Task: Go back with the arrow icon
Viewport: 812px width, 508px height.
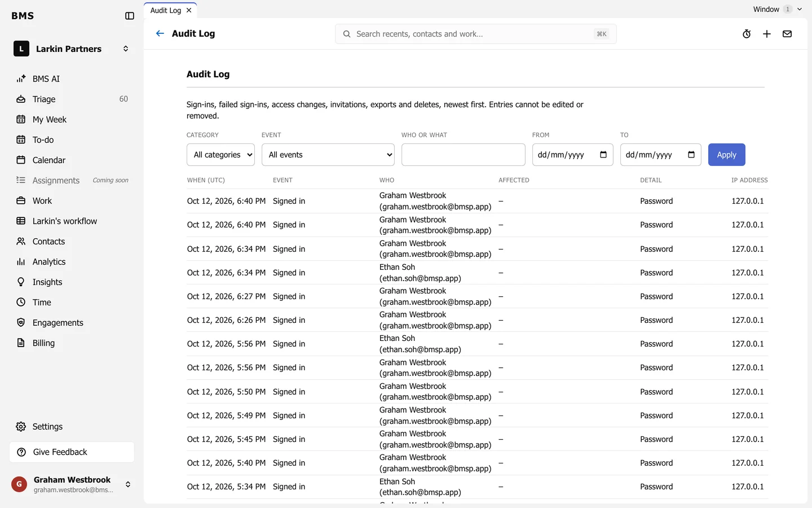Action: point(160,33)
